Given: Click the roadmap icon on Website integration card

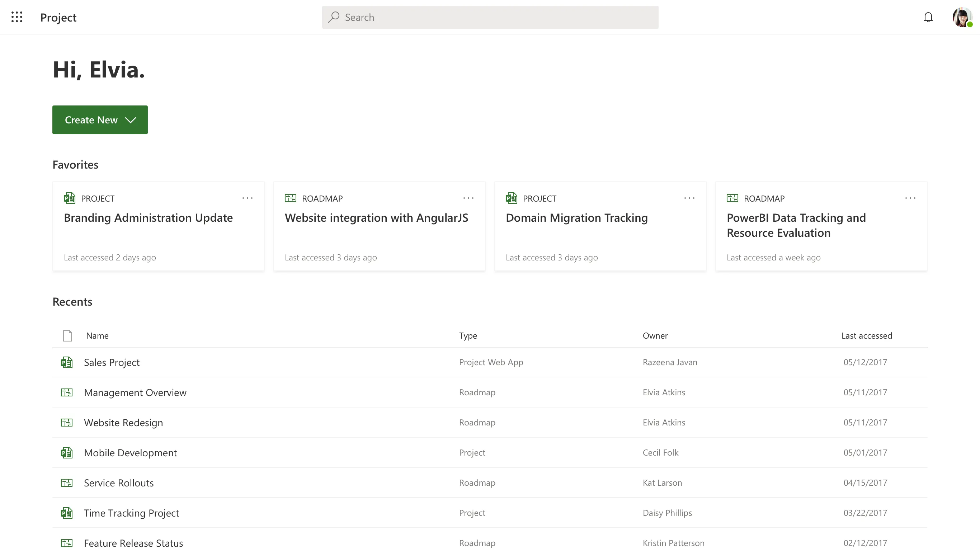Looking at the screenshot, I should pyautogui.click(x=290, y=198).
